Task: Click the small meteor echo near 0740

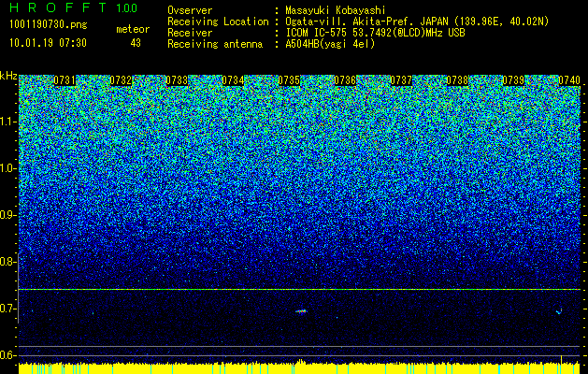Action: [x=559, y=311]
